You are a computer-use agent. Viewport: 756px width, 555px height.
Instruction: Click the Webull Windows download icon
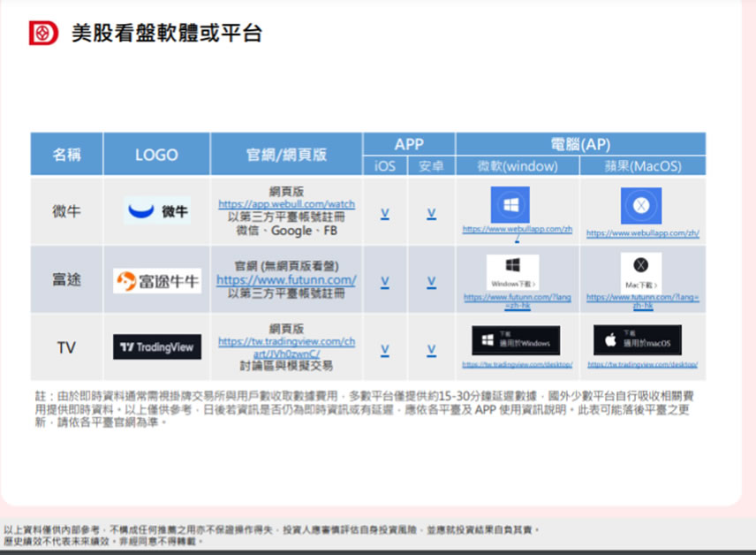tap(510, 205)
